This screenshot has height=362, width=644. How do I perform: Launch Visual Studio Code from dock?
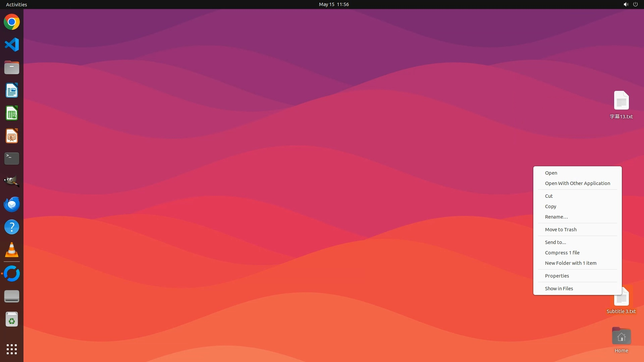pos(12,45)
